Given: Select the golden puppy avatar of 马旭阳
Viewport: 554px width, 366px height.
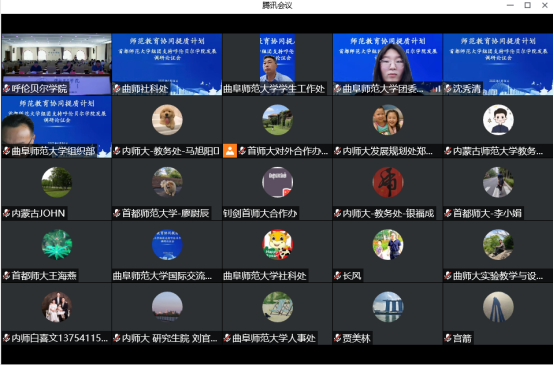Looking at the screenshot, I should [x=167, y=120].
